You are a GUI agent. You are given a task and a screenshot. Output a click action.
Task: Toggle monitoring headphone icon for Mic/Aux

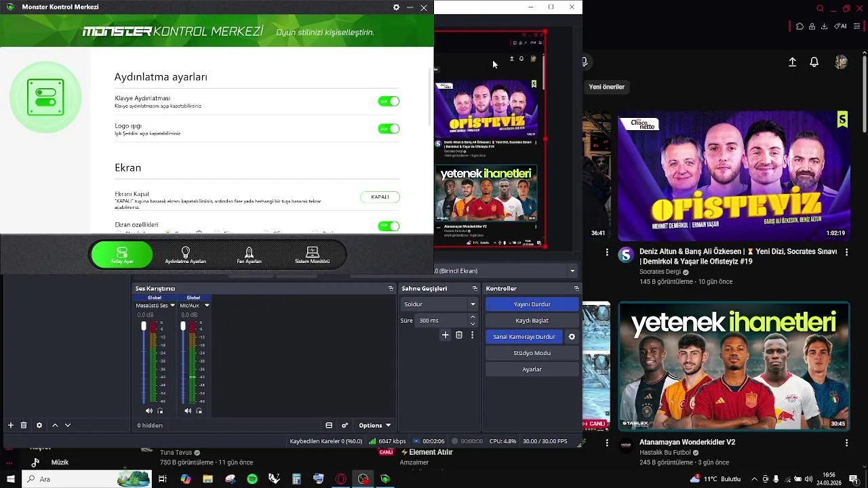[199, 411]
